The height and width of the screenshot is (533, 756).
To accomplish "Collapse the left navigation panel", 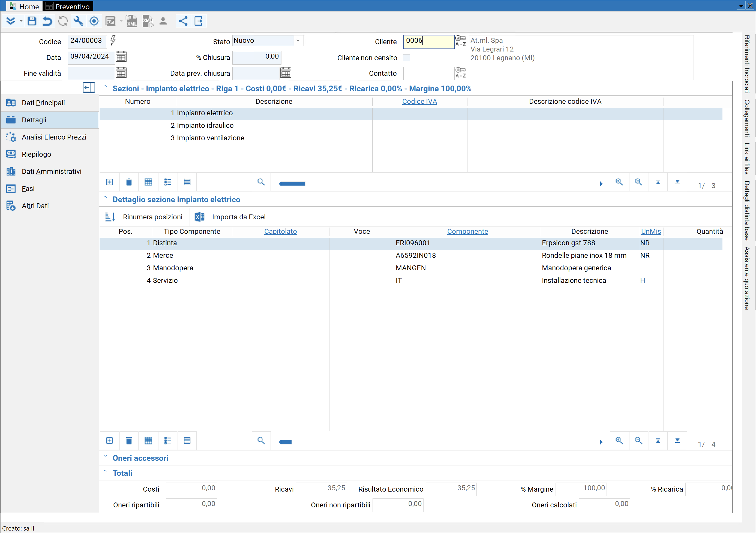I will 89,88.
